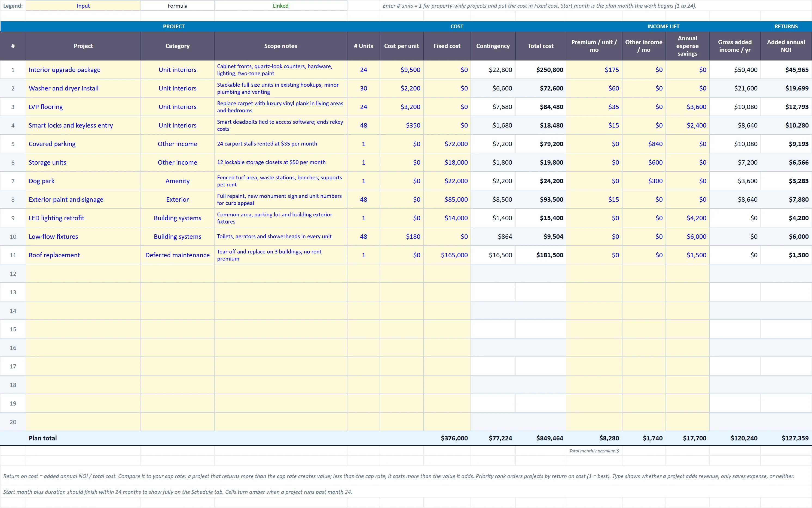Click the $2,200 cost per unit cell
The image size is (812, 508).
tap(401, 88)
